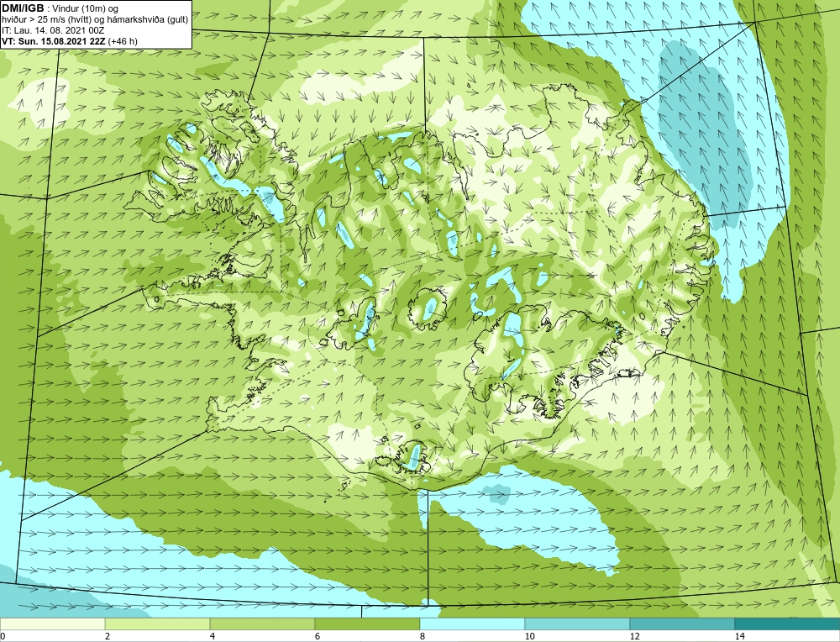Click legend scale label 12
This screenshot has height=642, width=840.
(634, 636)
